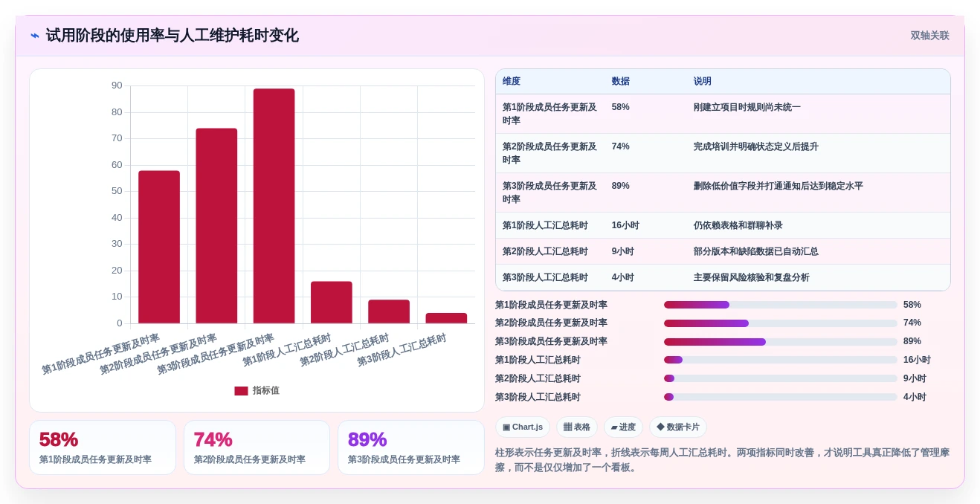Click table cell 主要保留风险核验和复盘分析

click(x=752, y=277)
